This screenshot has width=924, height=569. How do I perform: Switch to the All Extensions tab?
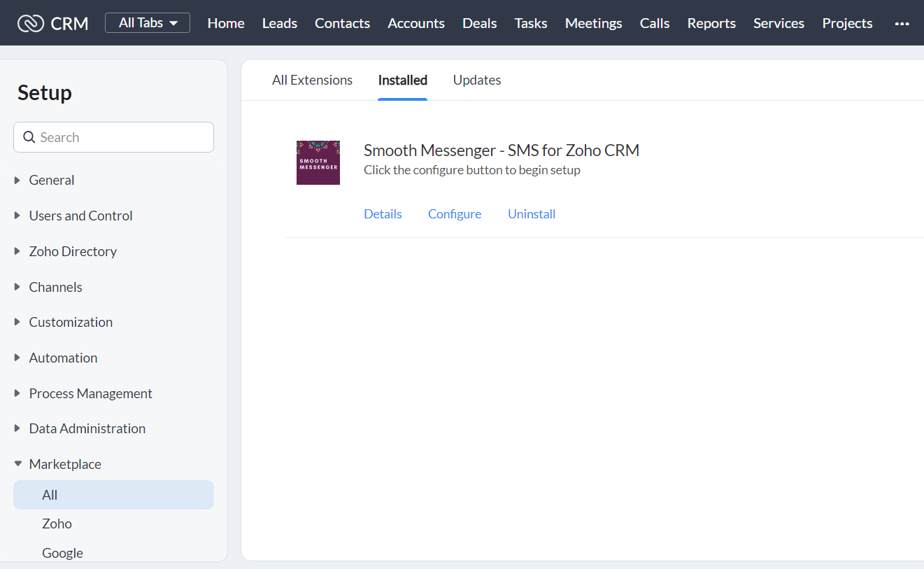click(313, 80)
